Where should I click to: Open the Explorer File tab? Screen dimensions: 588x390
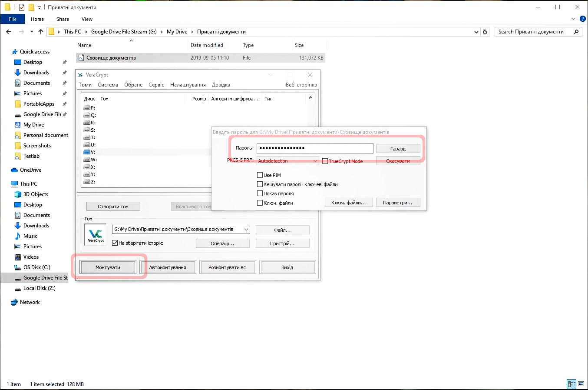[13, 19]
